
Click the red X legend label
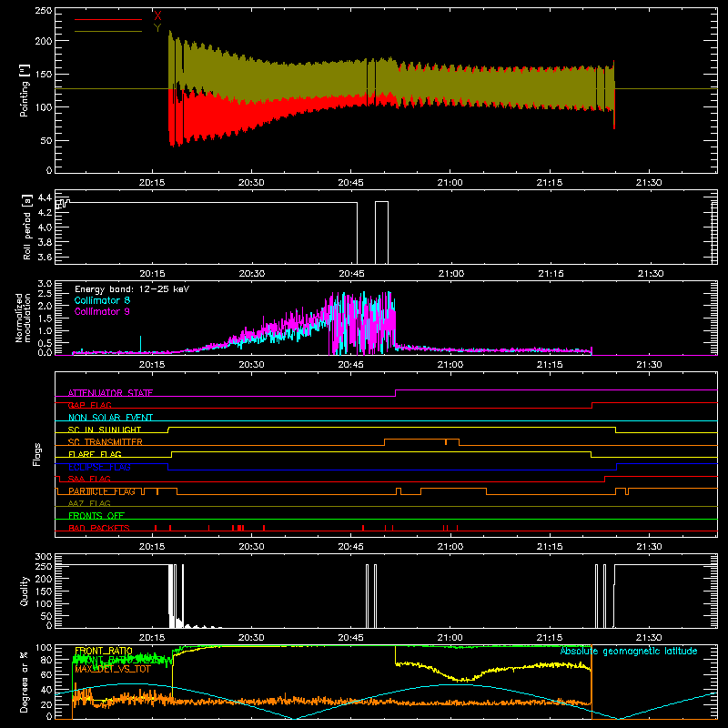(157, 16)
